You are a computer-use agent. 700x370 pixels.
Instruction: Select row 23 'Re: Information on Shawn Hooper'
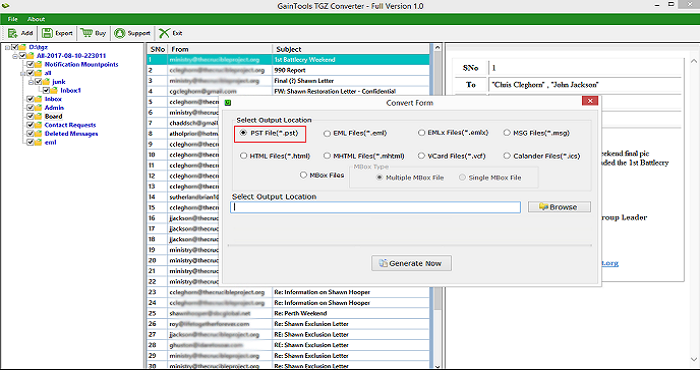point(288,292)
